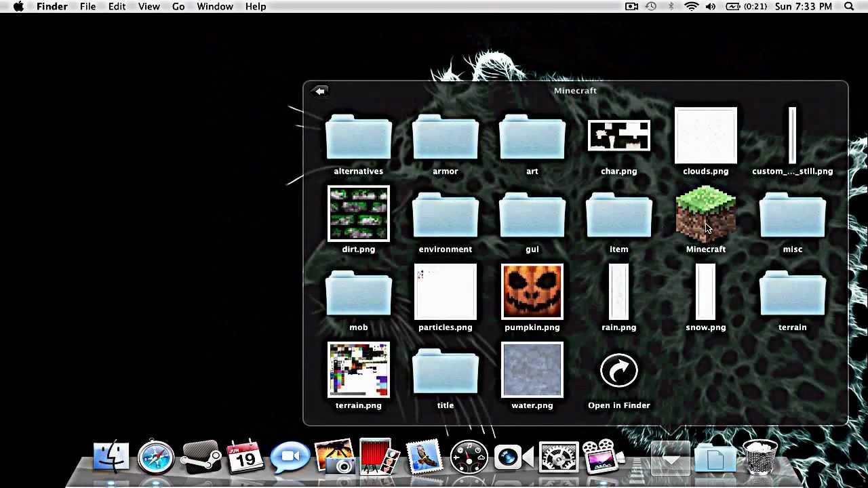The height and width of the screenshot is (488, 868).
Task: Open the Help menu
Action: coord(255,7)
